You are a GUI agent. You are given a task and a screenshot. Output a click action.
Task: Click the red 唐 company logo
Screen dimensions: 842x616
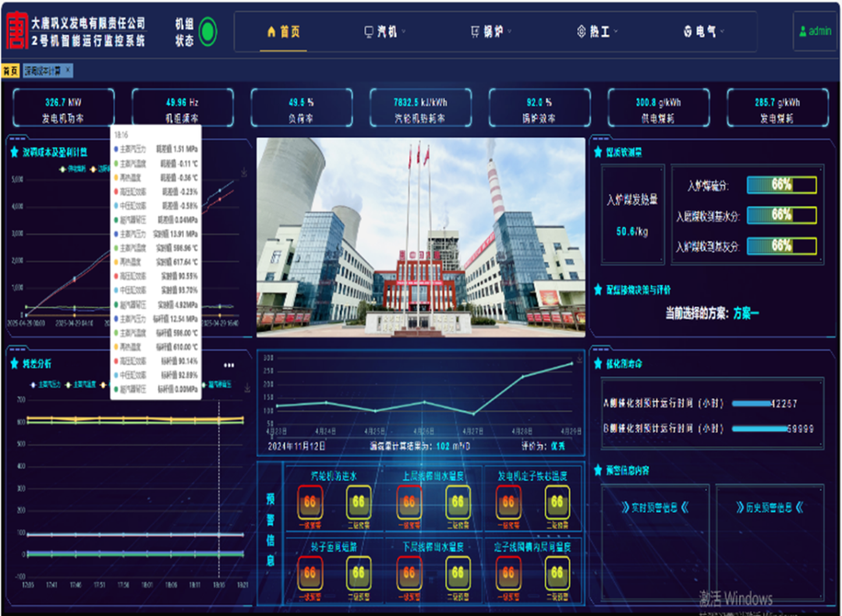click(x=16, y=30)
